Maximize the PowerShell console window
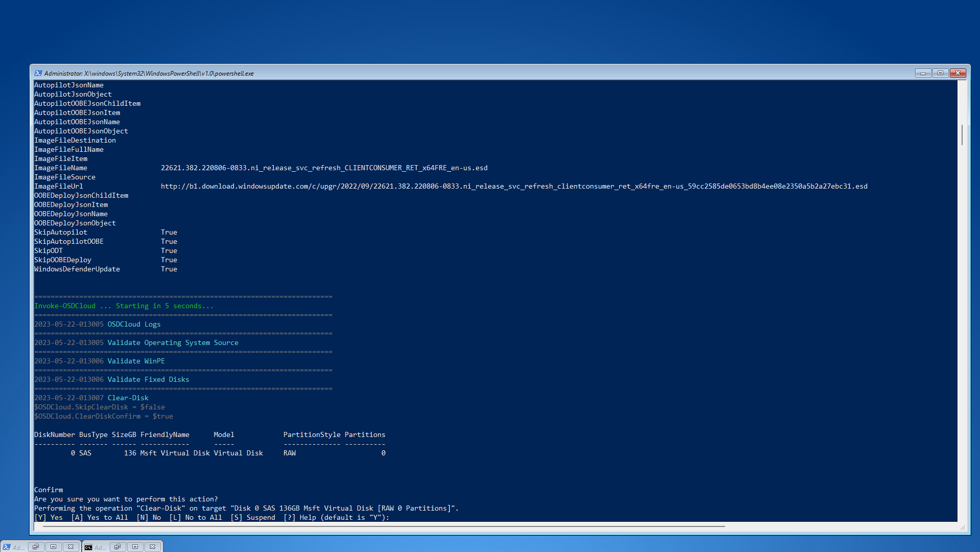 click(x=940, y=73)
